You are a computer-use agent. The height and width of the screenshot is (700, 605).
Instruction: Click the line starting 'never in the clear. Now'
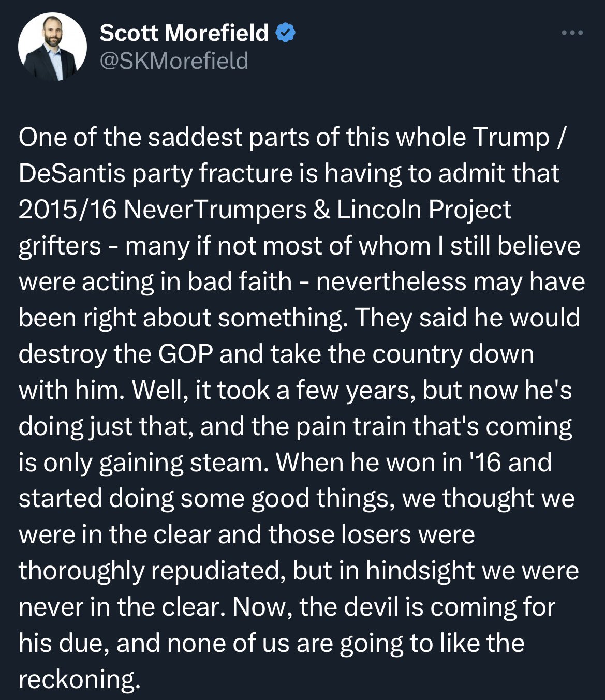click(x=287, y=607)
